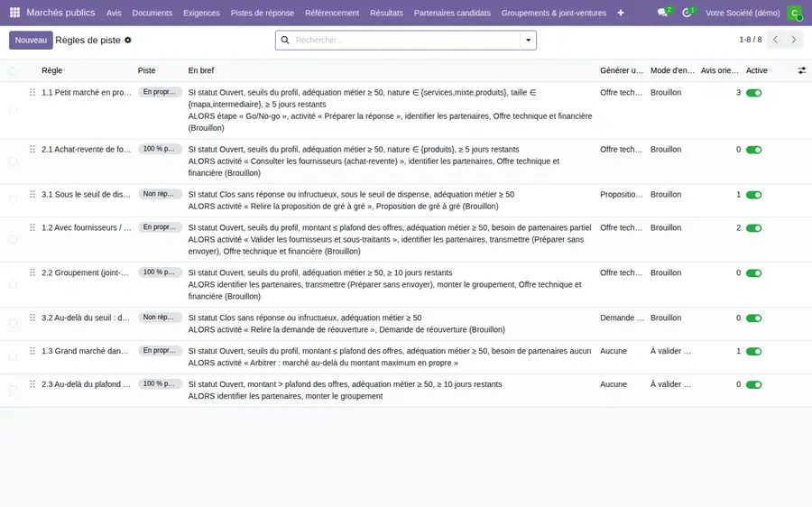The height and width of the screenshot is (507, 812).
Task: Sort by the En bref column header
Action: 201,70
